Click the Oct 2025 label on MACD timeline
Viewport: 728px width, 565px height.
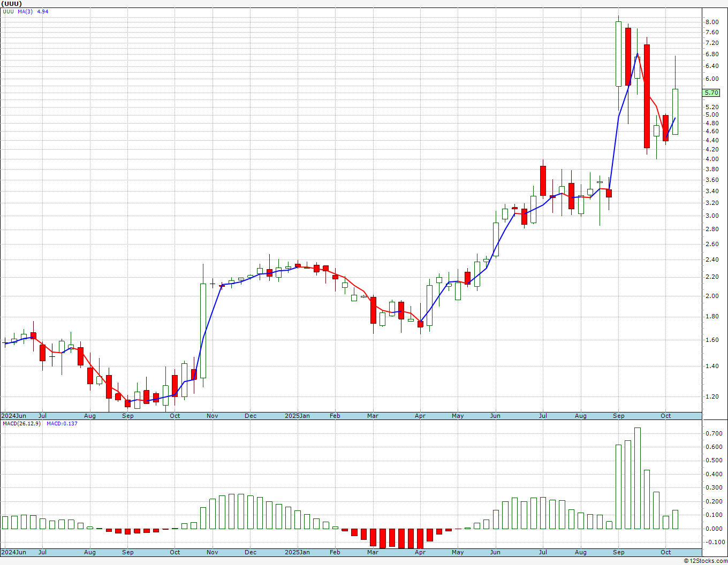(665, 552)
